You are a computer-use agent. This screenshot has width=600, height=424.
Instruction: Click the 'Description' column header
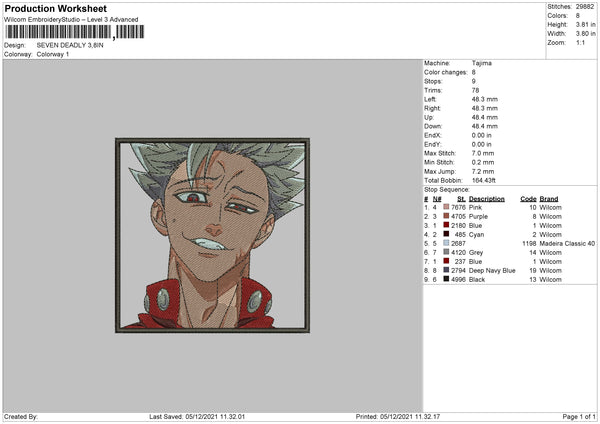487,199
